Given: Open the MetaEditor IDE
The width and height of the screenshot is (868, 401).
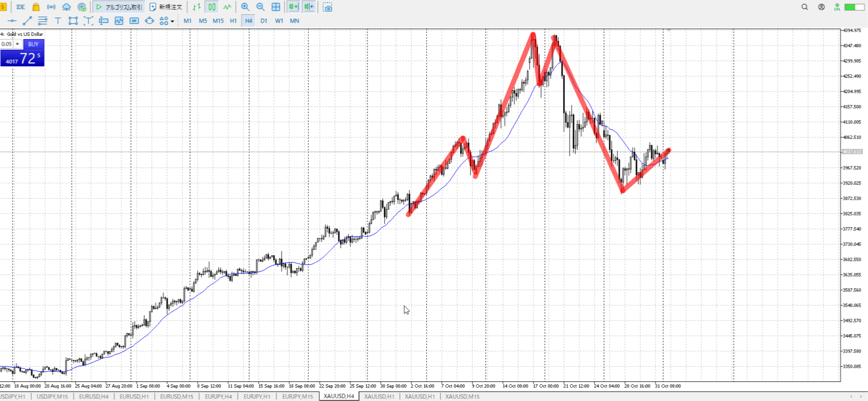Looking at the screenshot, I should click(21, 7).
